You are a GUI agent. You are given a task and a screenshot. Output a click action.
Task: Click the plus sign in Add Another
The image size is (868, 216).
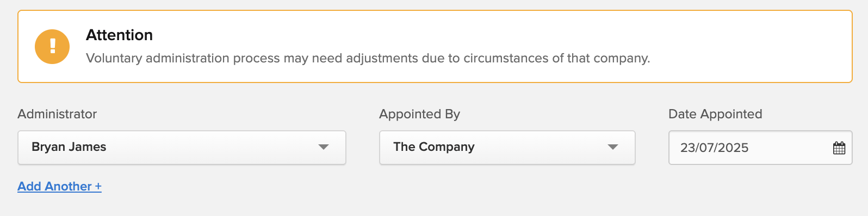[x=98, y=186]
